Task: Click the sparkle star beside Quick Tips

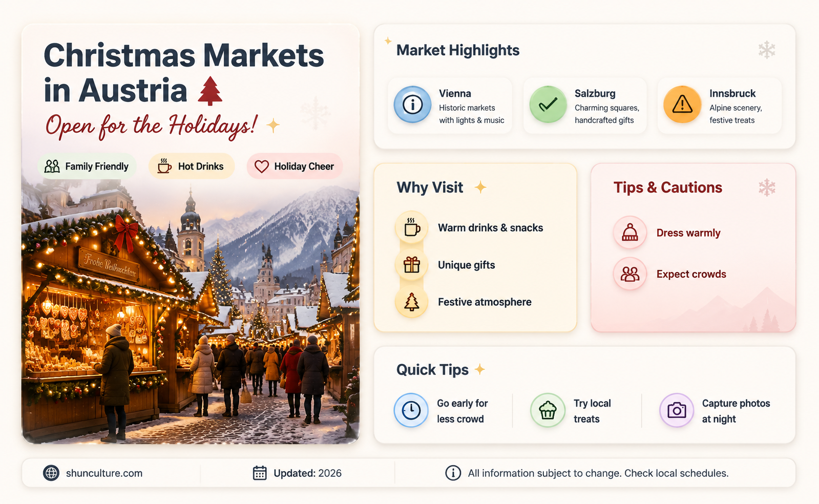Action: pyautogui.click(x=480, y=369)
